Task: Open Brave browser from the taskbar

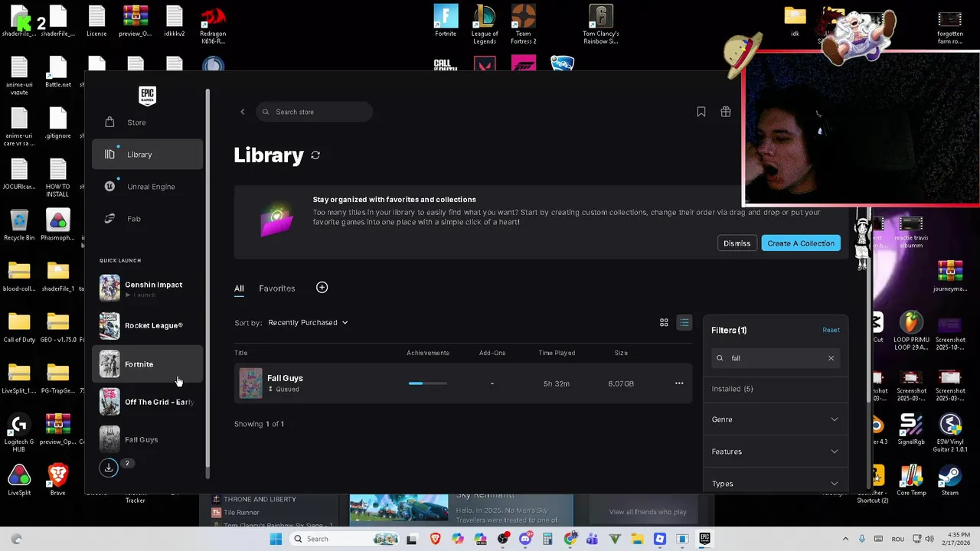Action: 436,539
